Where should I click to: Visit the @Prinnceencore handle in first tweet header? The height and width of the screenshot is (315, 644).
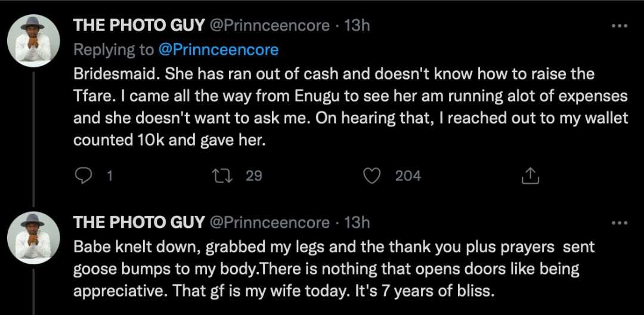point(269,26)
